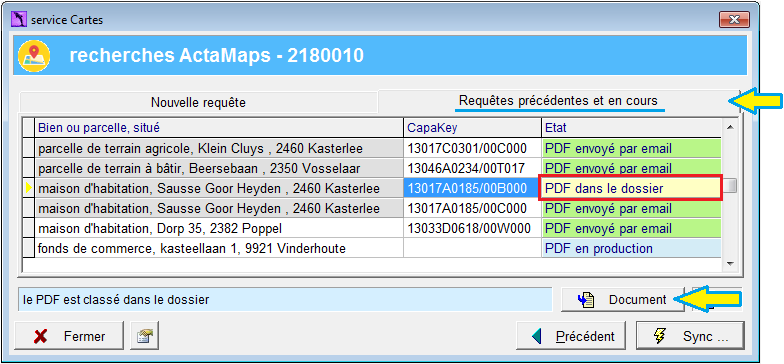The width and height of the screenshot is (784, 364).
Task: Click the yellow current-row marker arrow
Action: click(x=28, y=188)
